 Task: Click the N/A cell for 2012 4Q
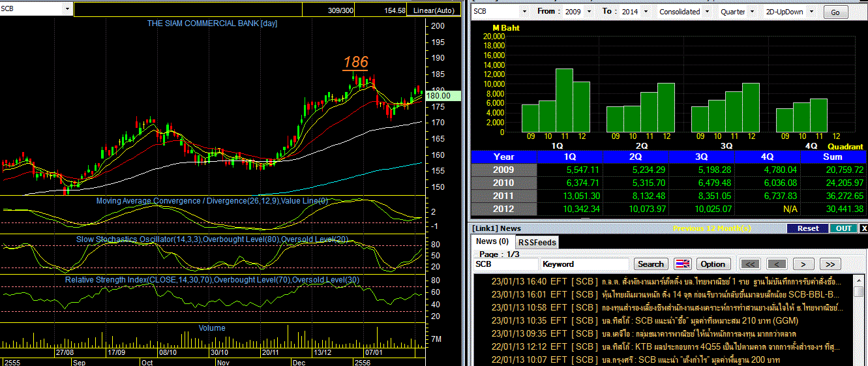(768, 209)
